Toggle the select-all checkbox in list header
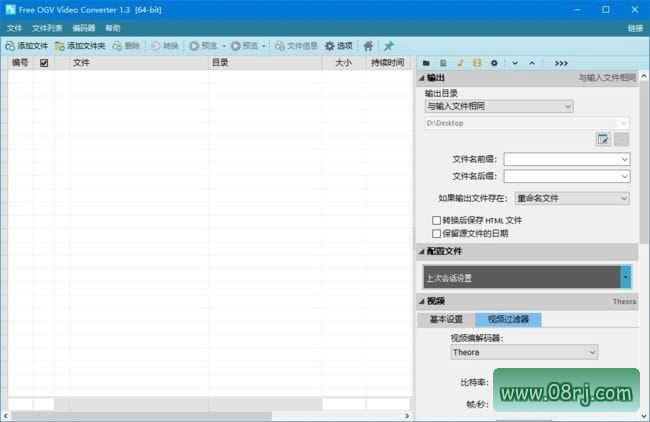650x422 pixels. point(44,63)
